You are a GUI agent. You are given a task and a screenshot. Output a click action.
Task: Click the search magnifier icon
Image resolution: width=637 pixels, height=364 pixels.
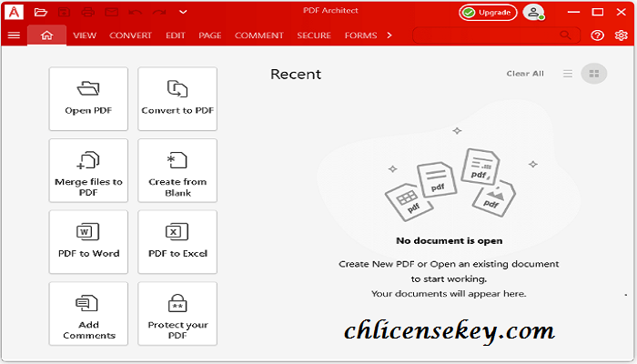(565, 35)
